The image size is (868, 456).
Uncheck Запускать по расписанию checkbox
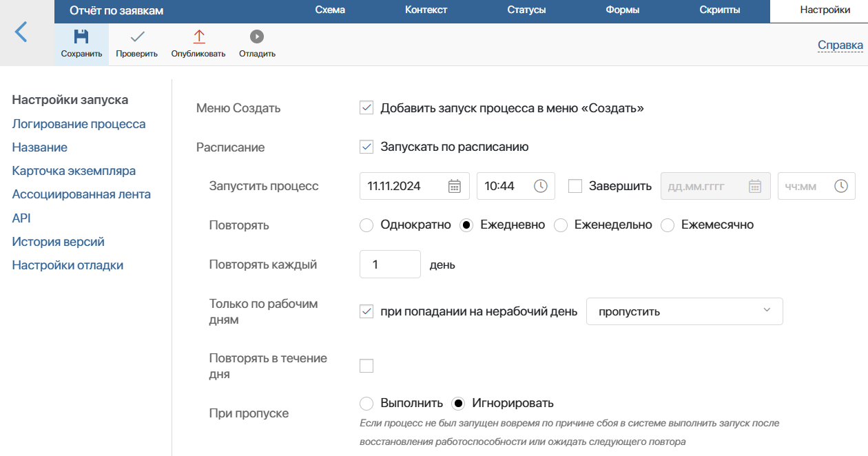[366, 147]
